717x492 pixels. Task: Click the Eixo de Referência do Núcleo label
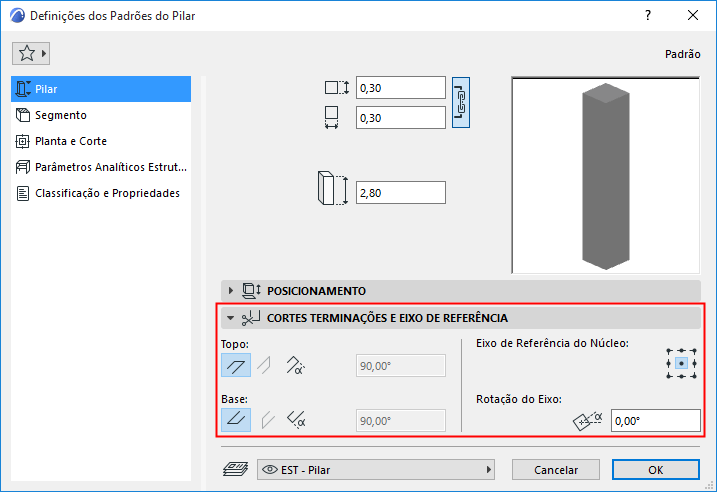pos(552,343)
